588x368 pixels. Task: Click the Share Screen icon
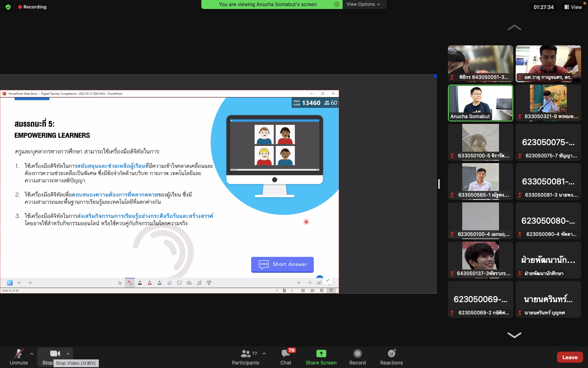(x=321, y=354)
